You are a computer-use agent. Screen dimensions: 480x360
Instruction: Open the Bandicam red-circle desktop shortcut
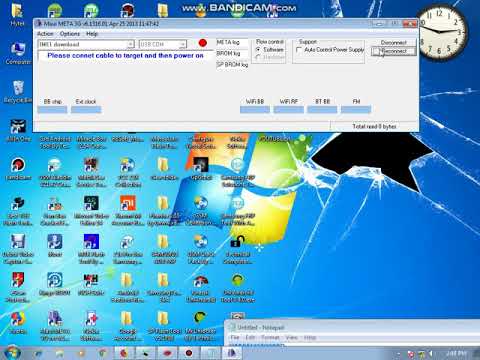(x=18, y=169)
